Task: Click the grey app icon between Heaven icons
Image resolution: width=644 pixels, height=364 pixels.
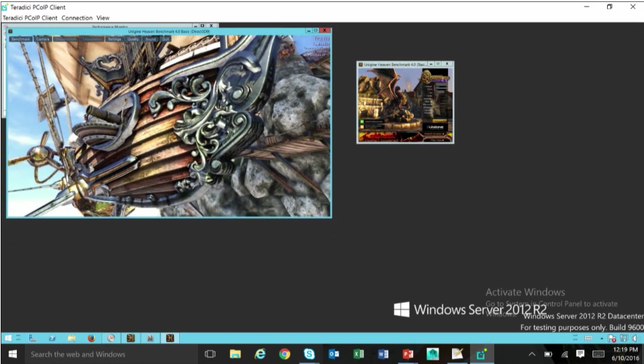Action: pos(150,338)
